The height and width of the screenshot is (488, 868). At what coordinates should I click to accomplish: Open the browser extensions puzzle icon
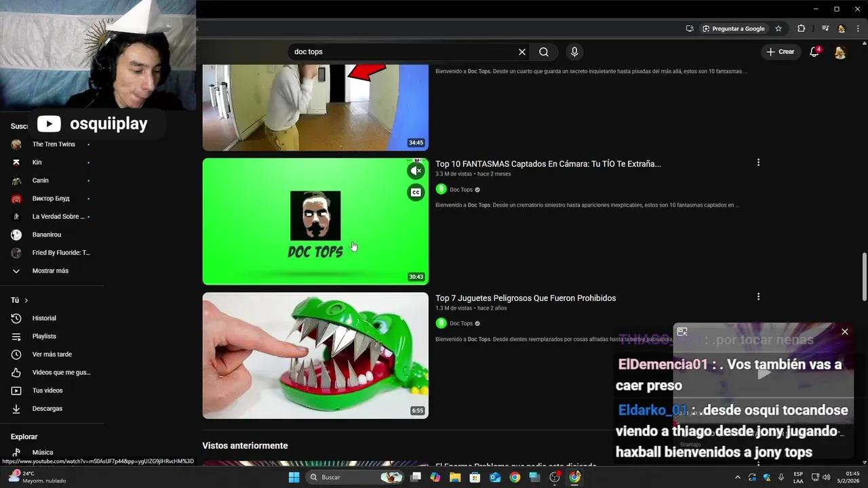click(x=801, y=28)
